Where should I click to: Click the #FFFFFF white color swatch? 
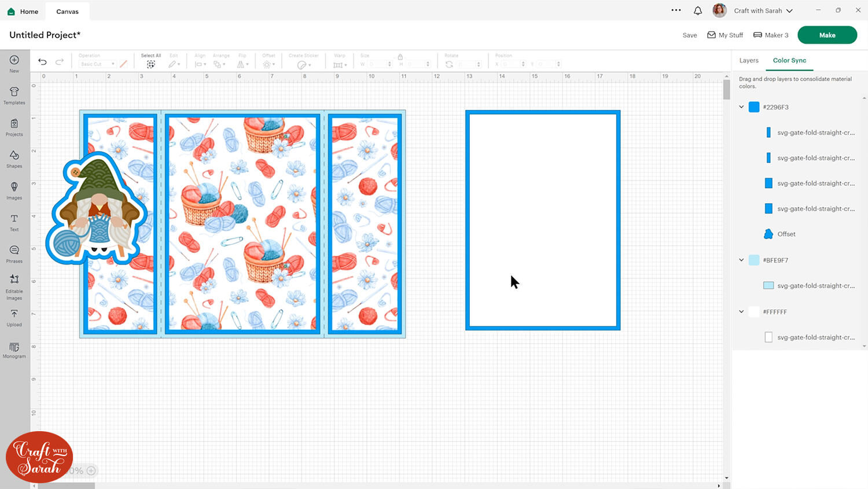pos(754,312)
